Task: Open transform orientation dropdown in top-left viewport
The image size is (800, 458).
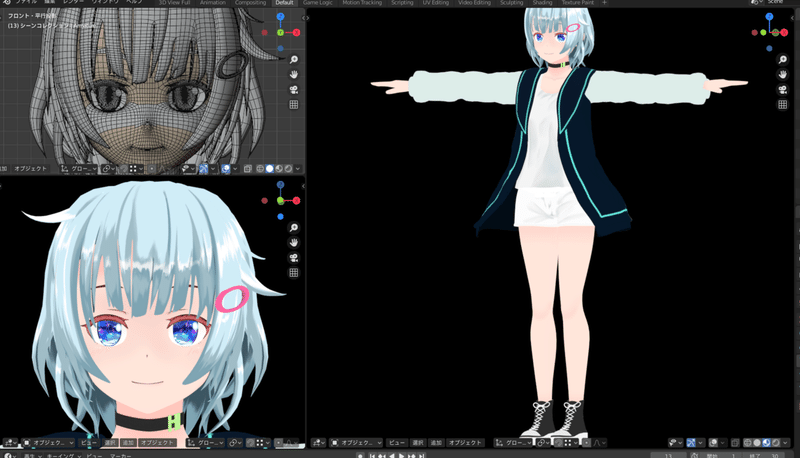Action: click(x=78, y=169)
